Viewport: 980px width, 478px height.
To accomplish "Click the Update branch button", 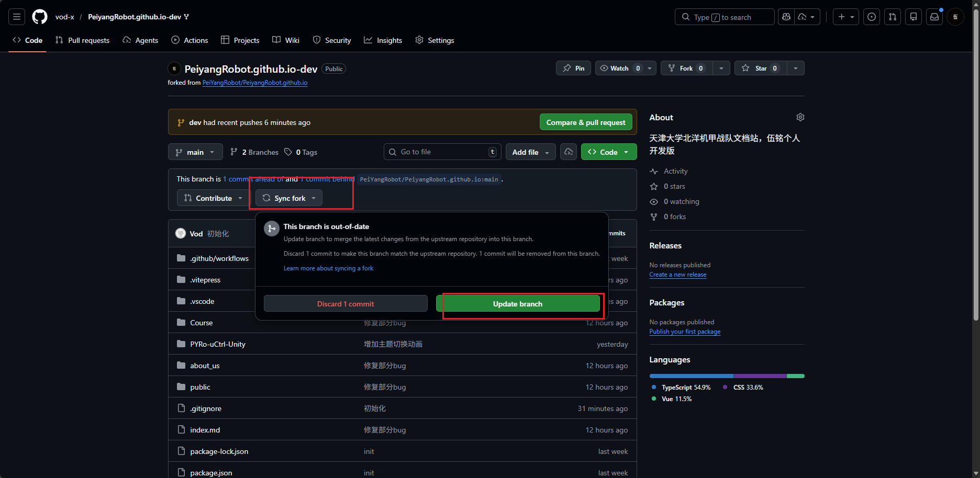I will coord(518,303).
